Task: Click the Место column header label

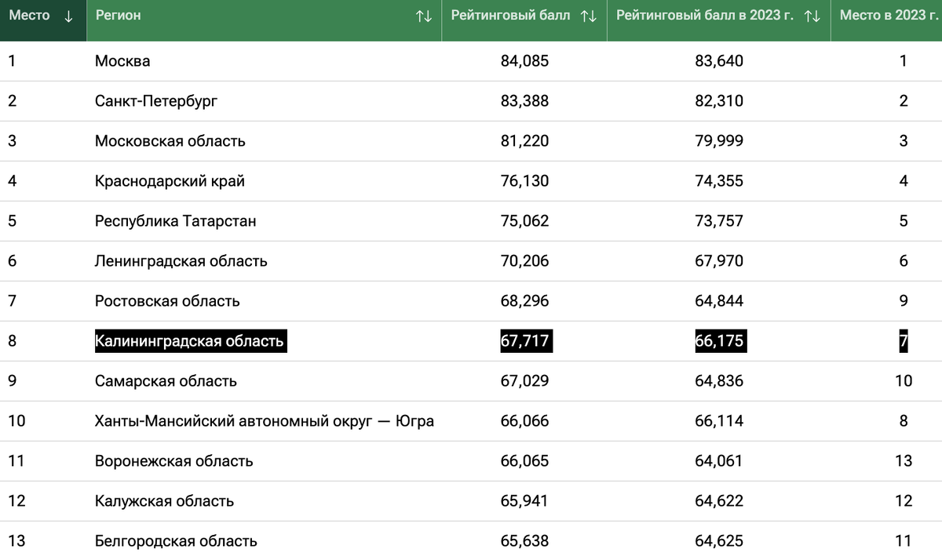Action: [x=30, y=15]
